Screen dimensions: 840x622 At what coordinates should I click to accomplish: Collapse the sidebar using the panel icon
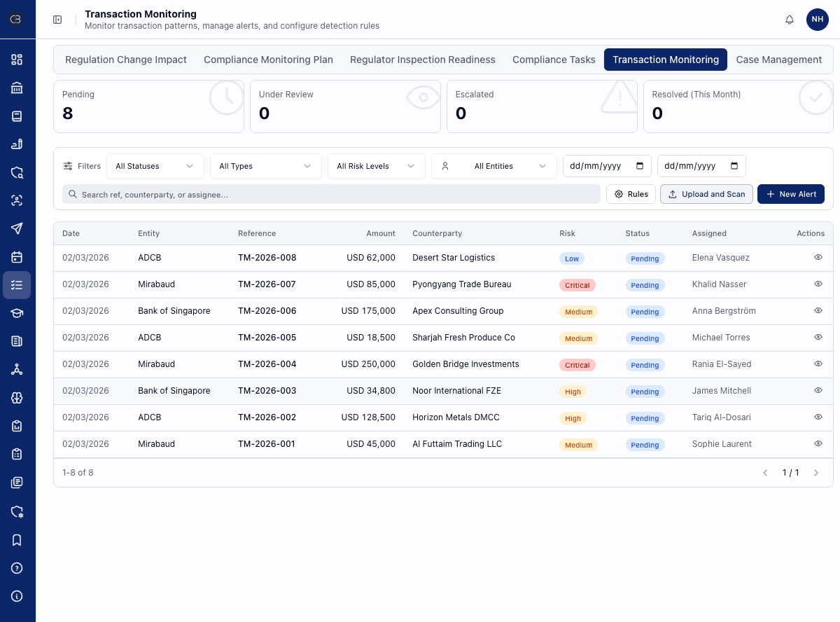pos(57,20)
